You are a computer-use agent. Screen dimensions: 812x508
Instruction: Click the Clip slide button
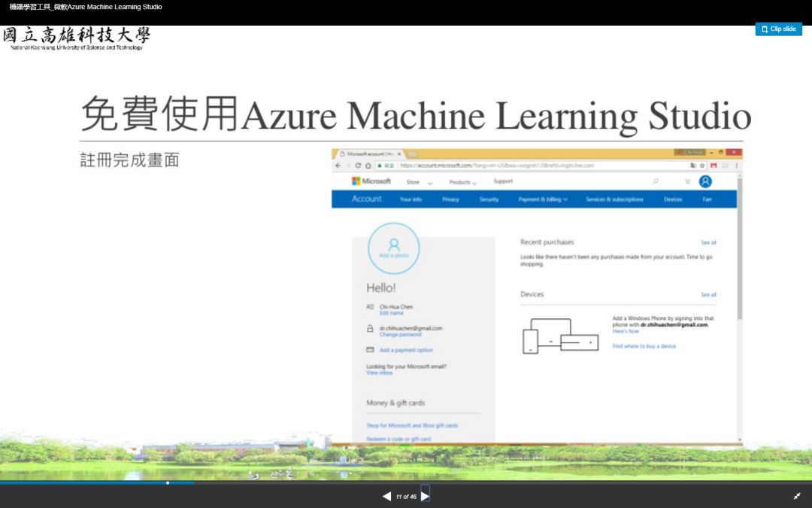[778, 29]
